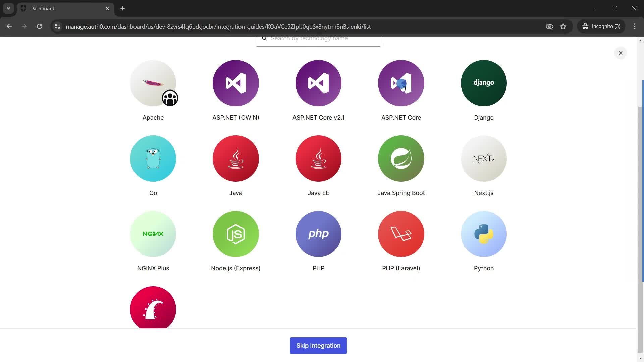Click the Apache label text
This screenshot has width=644, height=362.
153,118
